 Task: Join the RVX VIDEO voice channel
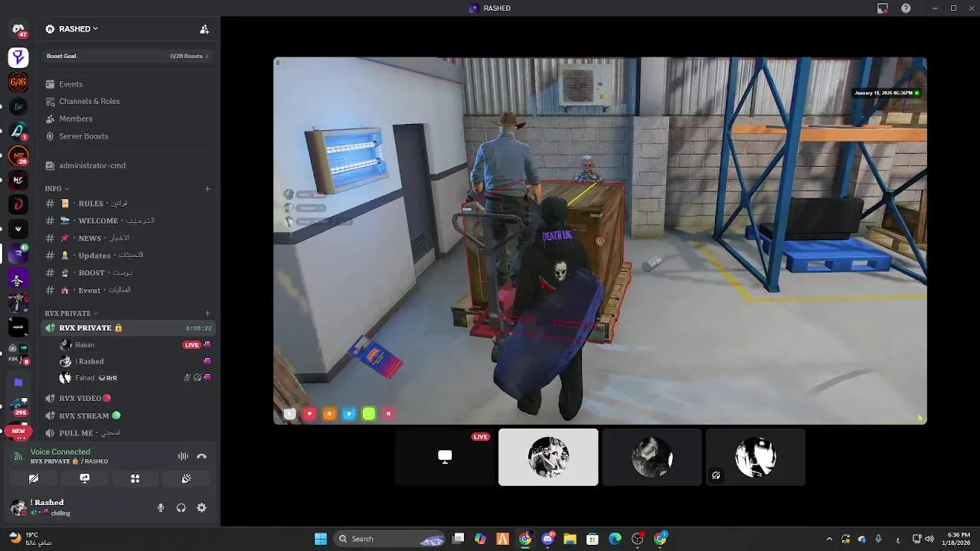point(128,398)
